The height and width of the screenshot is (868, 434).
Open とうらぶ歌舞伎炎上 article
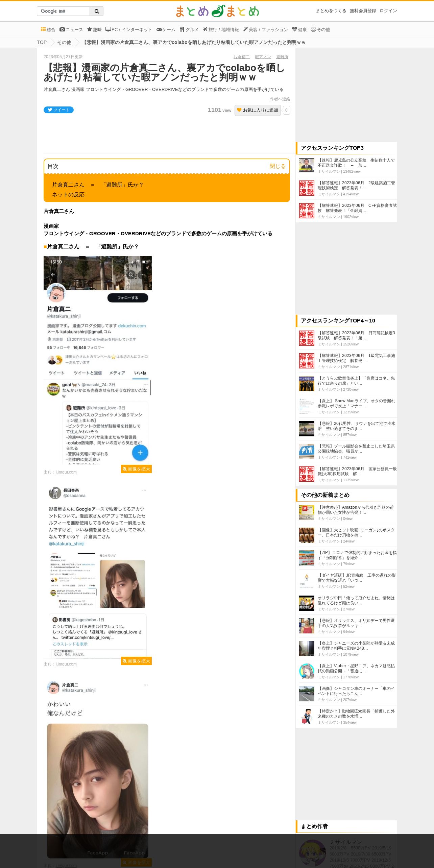356,381
